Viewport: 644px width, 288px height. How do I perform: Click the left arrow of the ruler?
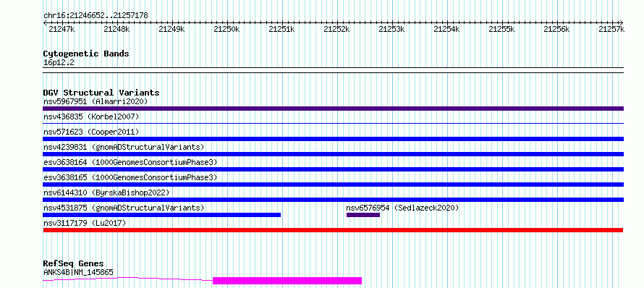45,22
